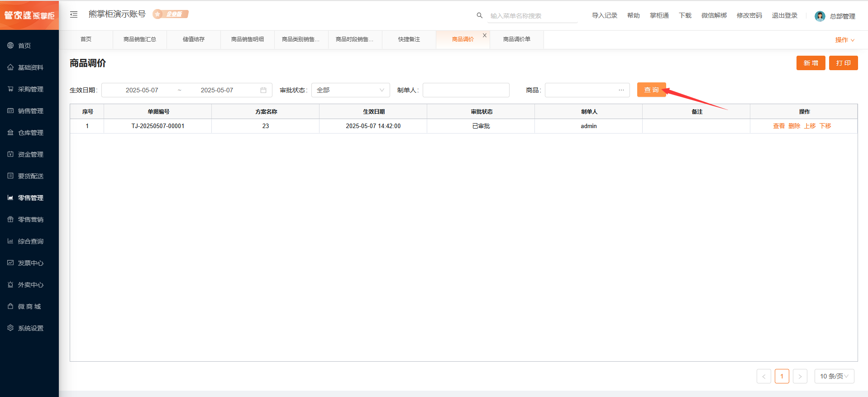Click the 基础资料 home icon

10,67
